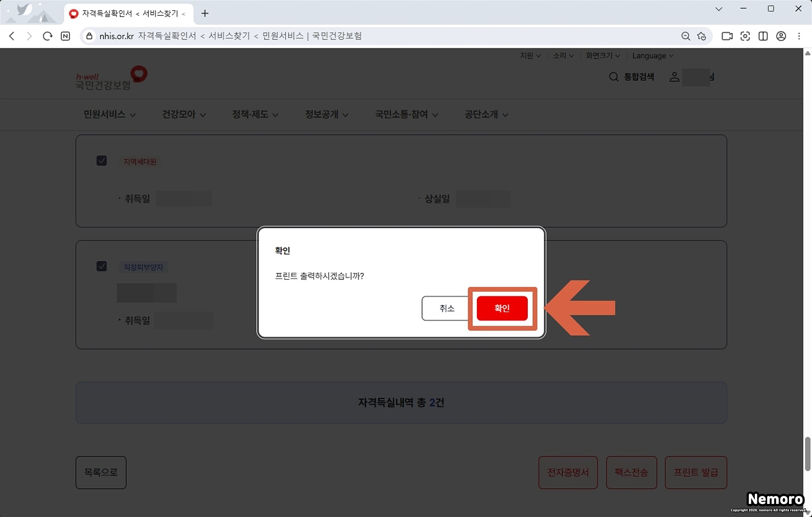Toggle the 직장피부양자 checkbox

click(x=101, y=266)
